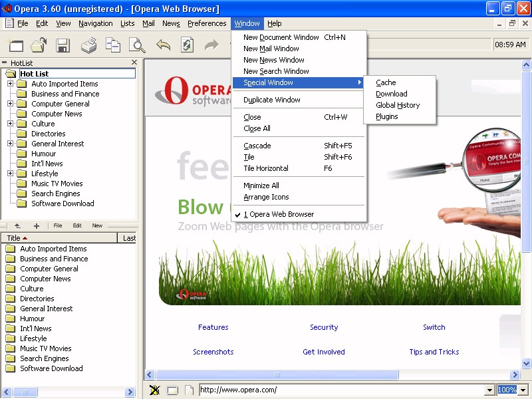Click the HotList up-arrow parent folder icon
Screen dimensions: 532x399
tap(18, 225)
